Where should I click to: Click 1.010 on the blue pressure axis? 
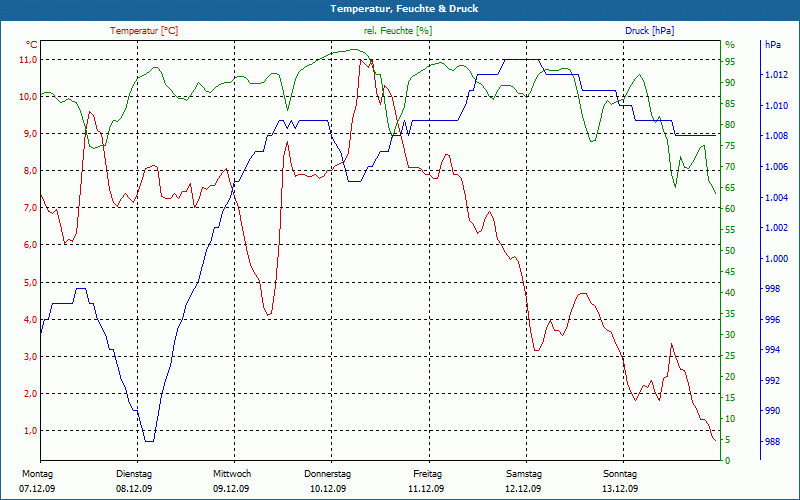(777, 106)
